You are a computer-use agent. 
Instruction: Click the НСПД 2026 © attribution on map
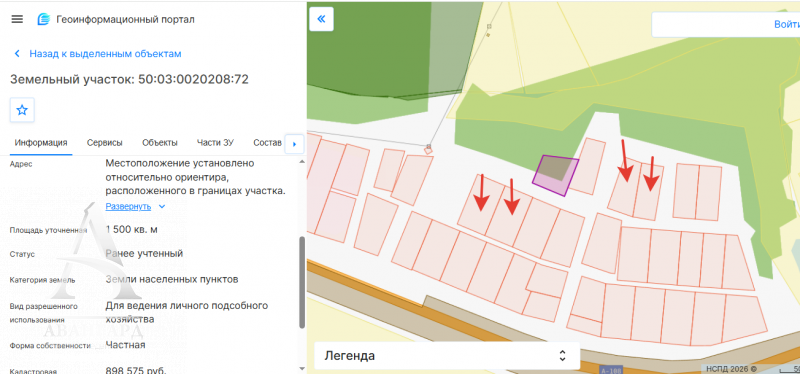[731, 368]
